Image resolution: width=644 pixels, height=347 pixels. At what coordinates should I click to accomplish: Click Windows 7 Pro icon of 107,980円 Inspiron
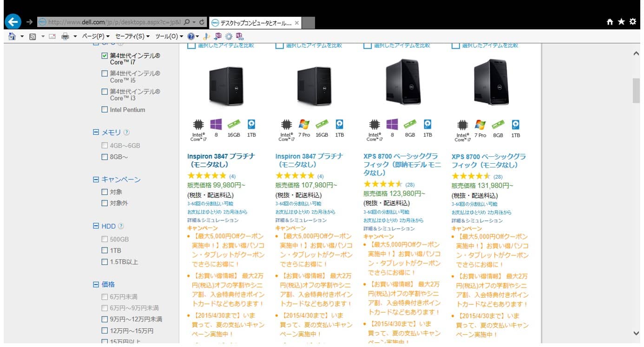(304, 124)
